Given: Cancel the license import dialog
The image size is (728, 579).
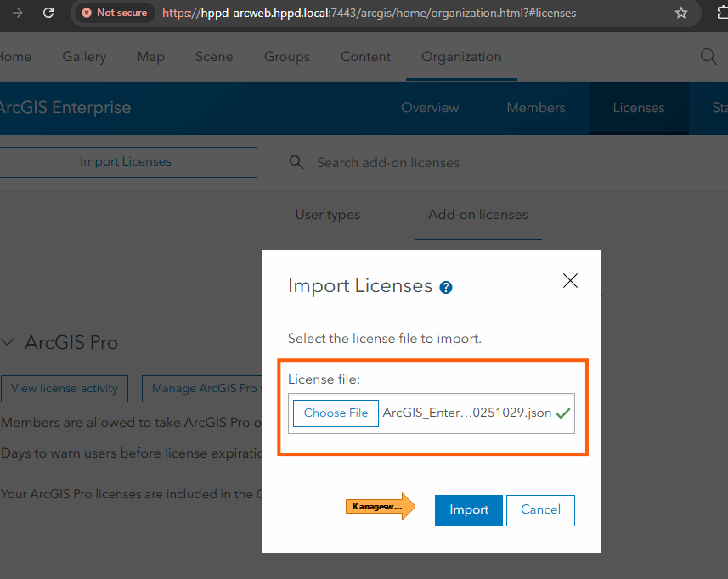Looking at the screenshot, I should pos(540,510).
